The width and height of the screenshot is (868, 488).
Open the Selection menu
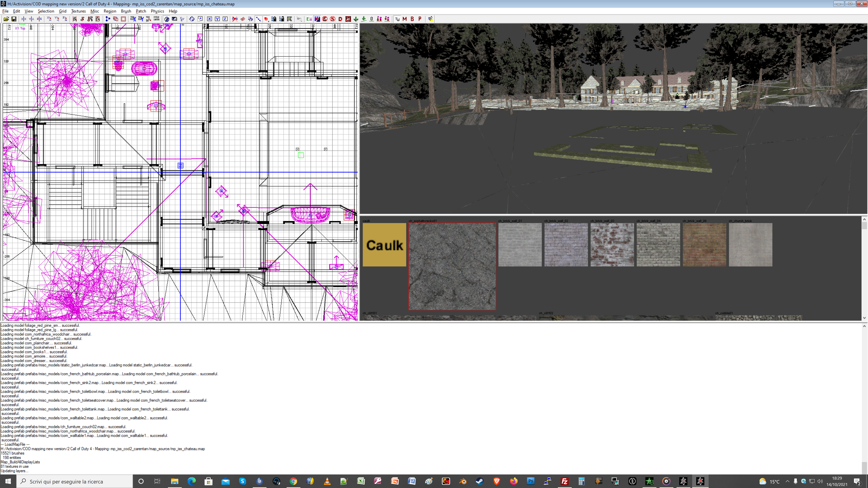(x=46, y=11)
